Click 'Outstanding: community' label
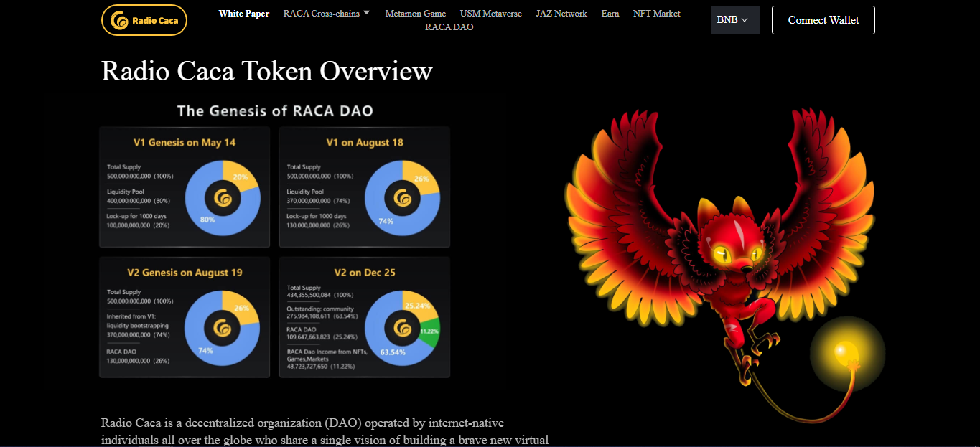 point(320,309)
